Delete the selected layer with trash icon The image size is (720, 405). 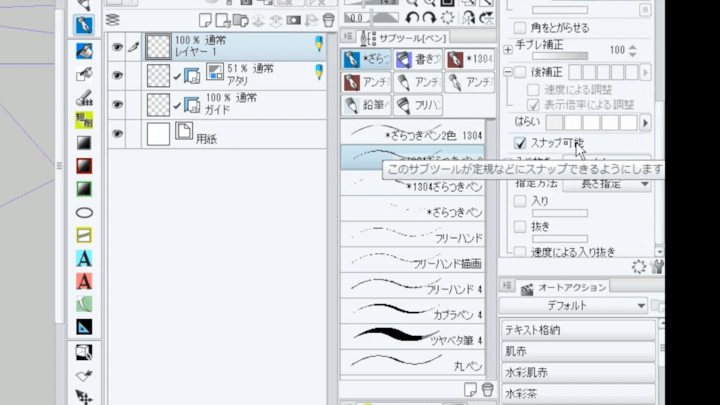(x=328, y=20)
